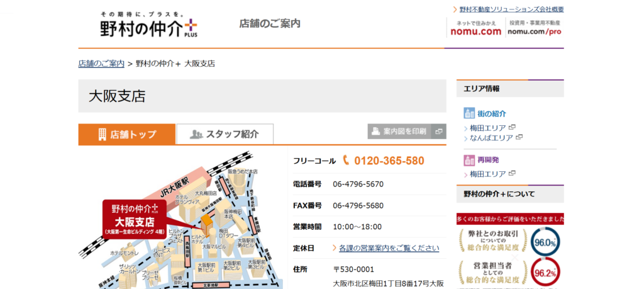
Task: Click the external-window icon on print button
Action: point(439,132)
